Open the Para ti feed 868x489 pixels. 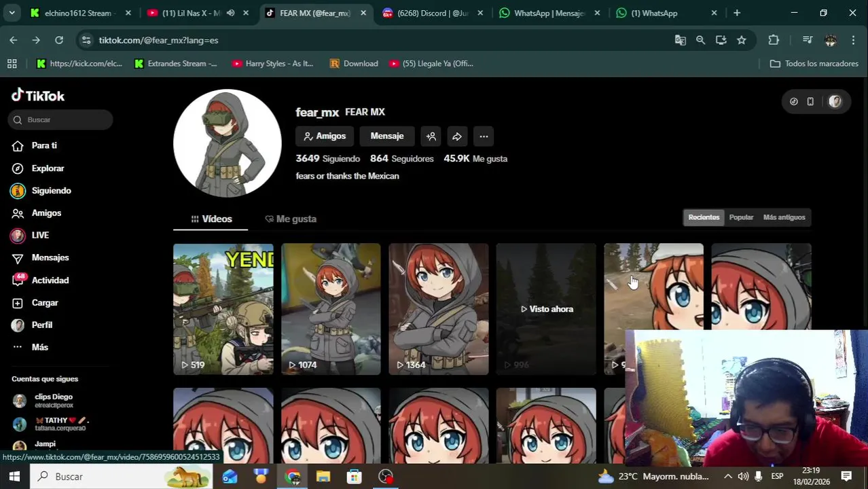(x=34, y=145)
